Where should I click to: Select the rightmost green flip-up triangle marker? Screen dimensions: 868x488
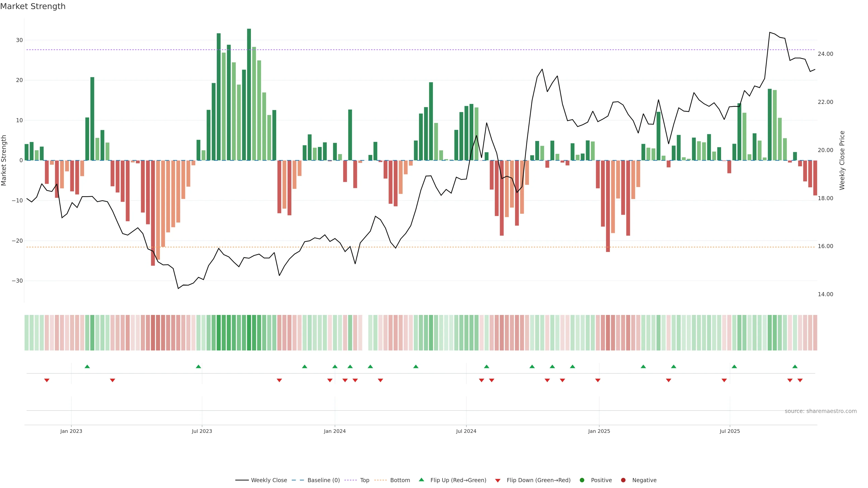795,366
